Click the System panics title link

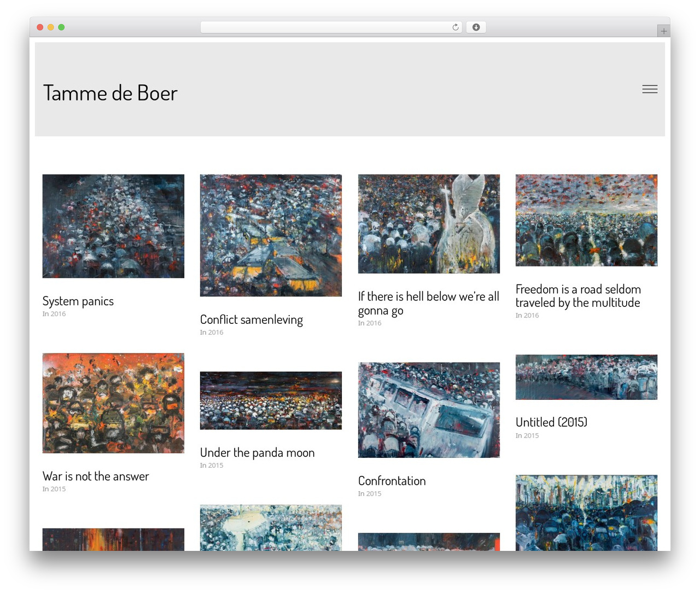[78, 301]
